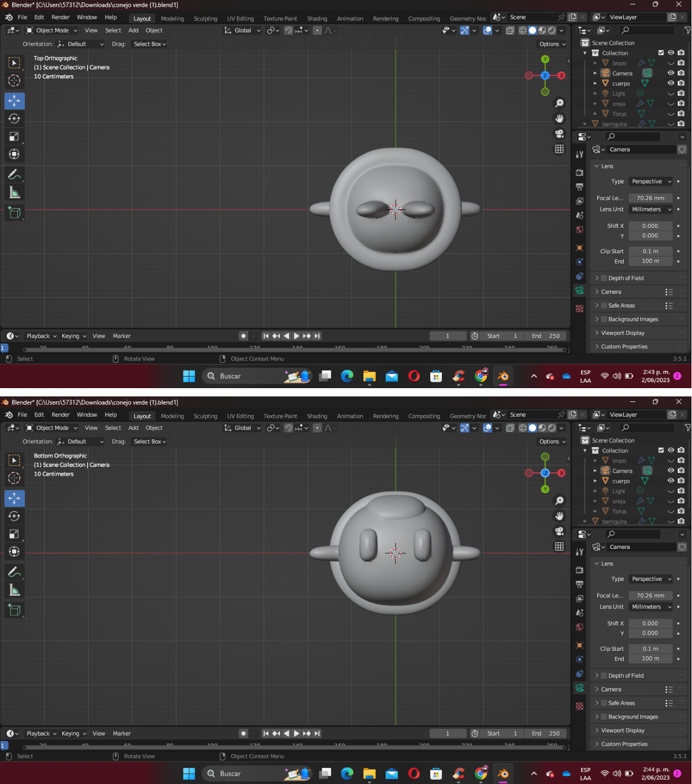Activate the 3D Cursor tool in Bottom Orthographic window

click(14, 478)
